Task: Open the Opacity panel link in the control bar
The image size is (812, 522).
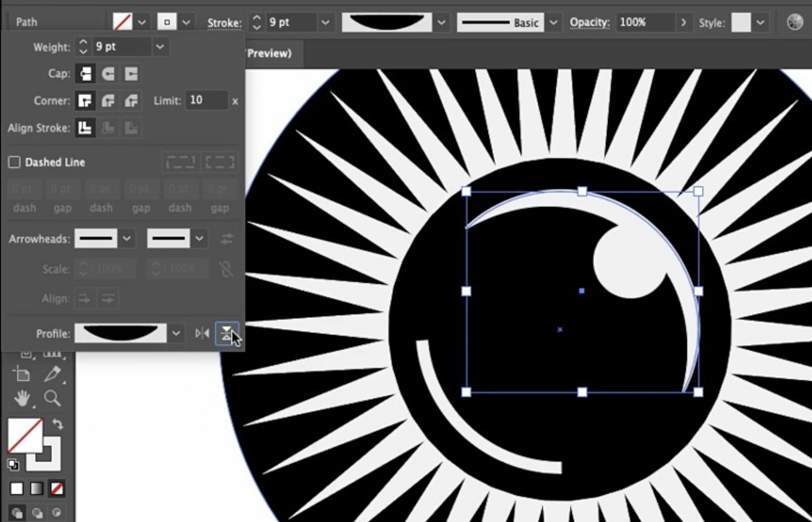Action: pyautogui.click(x=589, y=23)
